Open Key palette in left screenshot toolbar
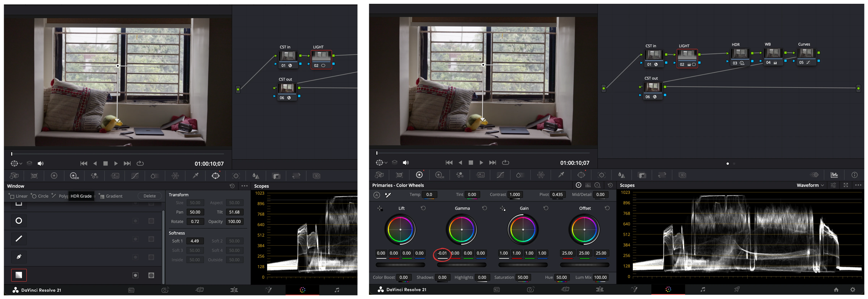Image resolution: width=868 pixels, height=299 pixels. click(x=276, y=176)
